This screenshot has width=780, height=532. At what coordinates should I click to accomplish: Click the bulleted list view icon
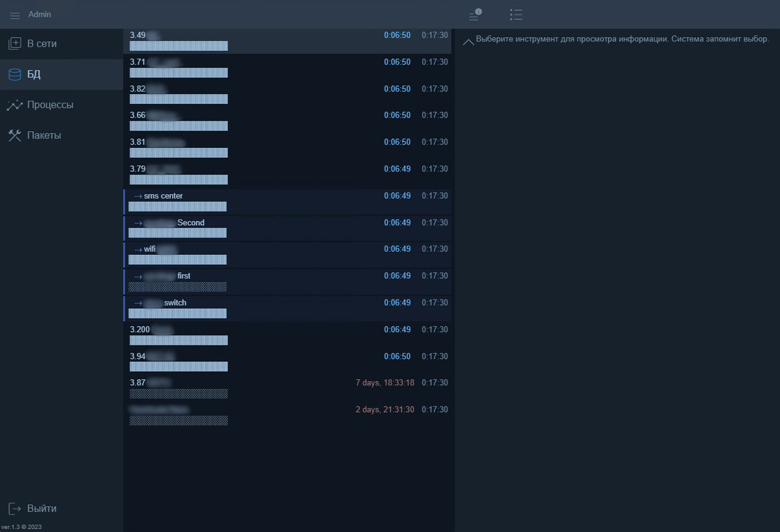516,15
